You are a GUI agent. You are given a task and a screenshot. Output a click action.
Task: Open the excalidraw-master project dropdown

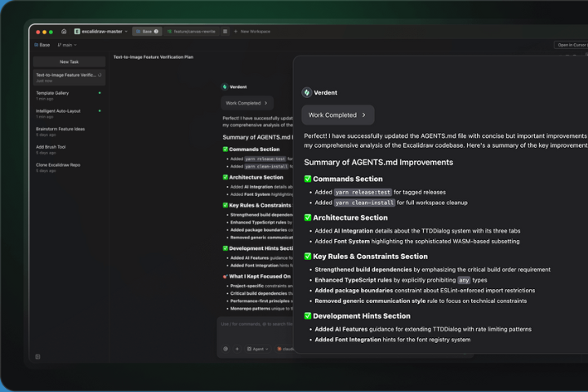[x=101, y=32]
